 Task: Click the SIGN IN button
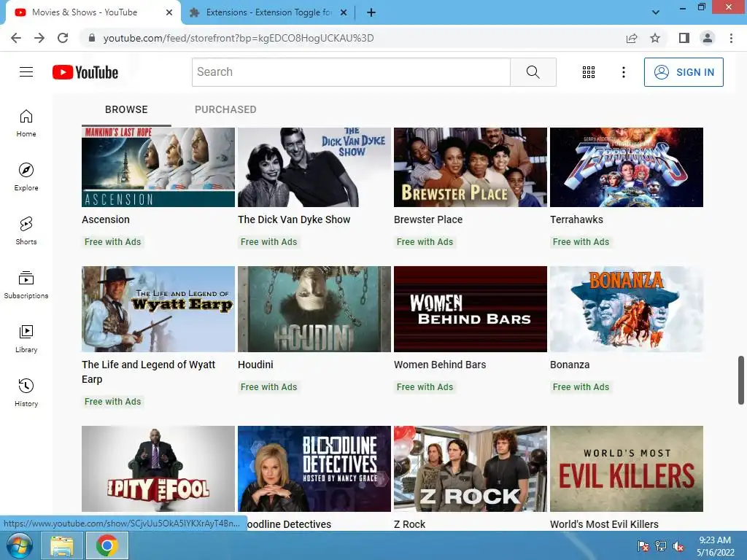pos(684,72)
